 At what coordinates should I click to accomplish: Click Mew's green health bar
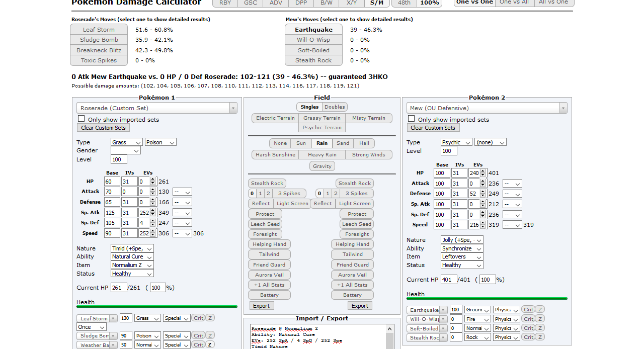[x=487, y=298]
